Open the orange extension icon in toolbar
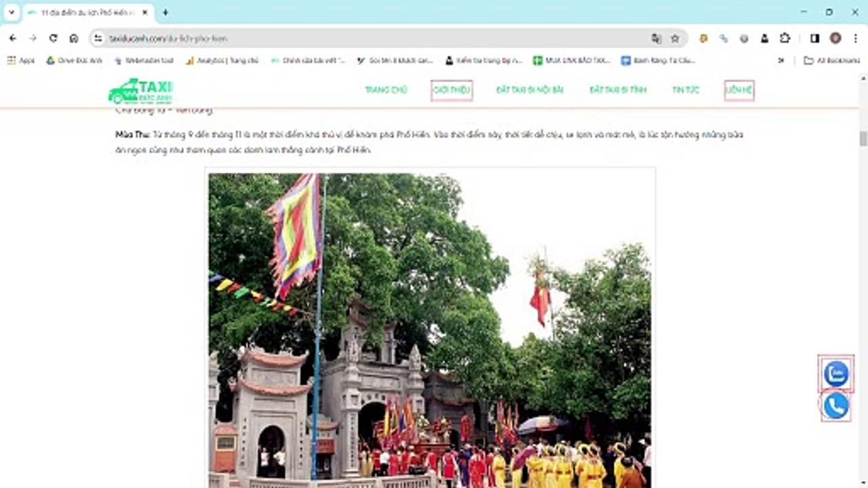Viewport: 868px width, 488px height. pos(703,39)
